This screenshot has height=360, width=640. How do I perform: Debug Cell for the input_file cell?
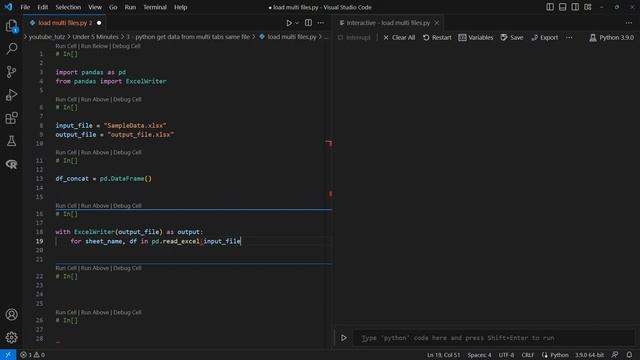127,99
